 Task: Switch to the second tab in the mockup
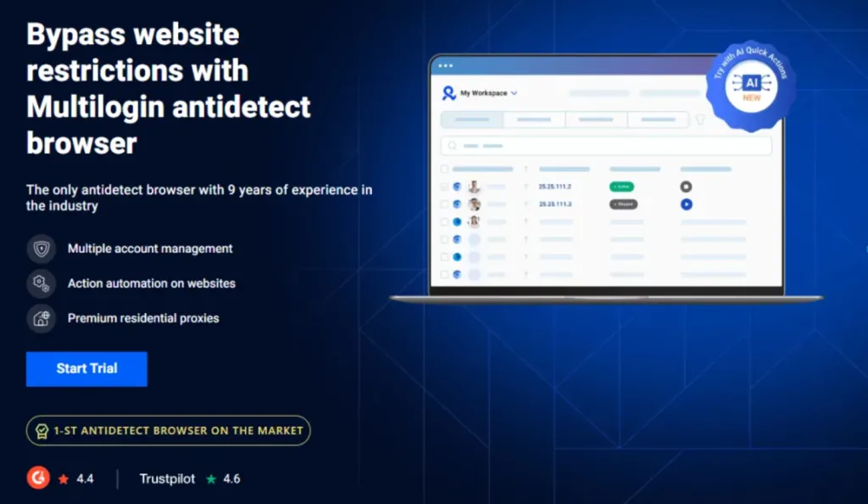coord(534,120)
